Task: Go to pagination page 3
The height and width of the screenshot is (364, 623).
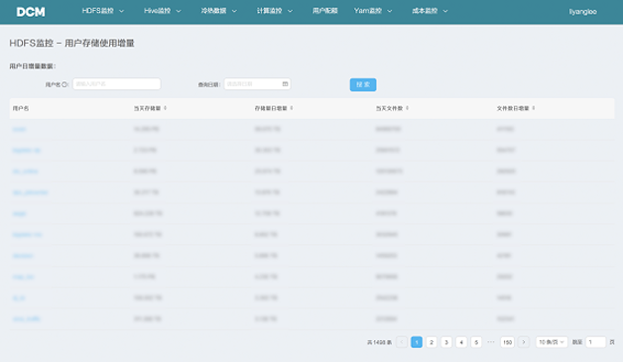Action: coord(446,342)
